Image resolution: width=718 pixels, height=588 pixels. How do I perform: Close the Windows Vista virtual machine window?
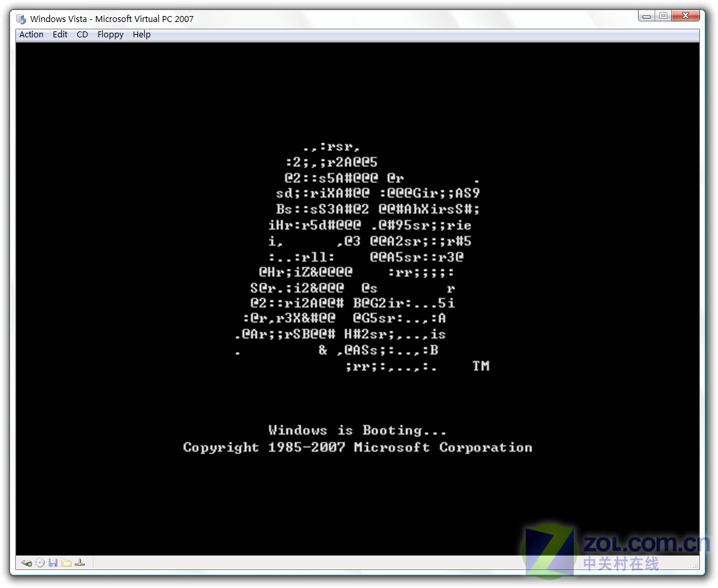[x=687, y=15]
